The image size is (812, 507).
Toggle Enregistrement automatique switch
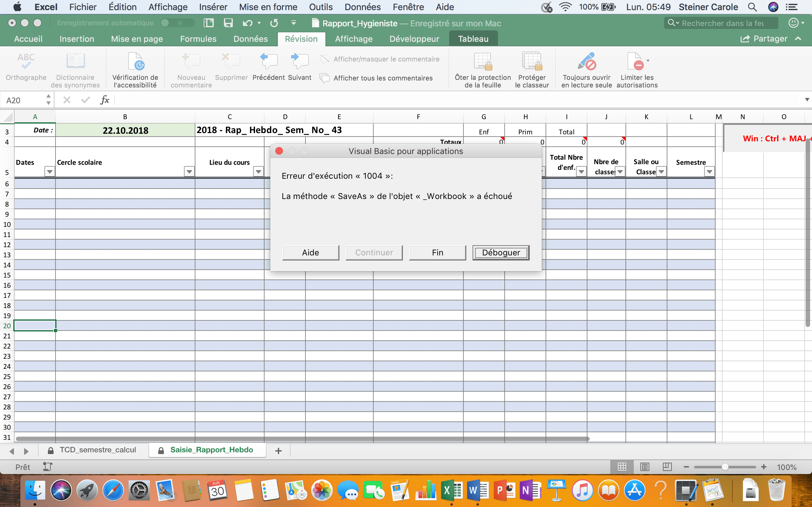pyautogui.click(x=177, y=23)
